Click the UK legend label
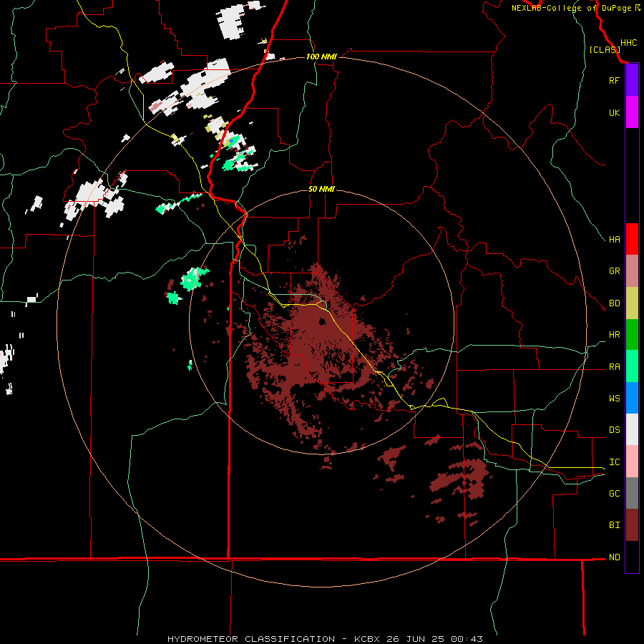The image size is (644, 644). click(614, 113)
